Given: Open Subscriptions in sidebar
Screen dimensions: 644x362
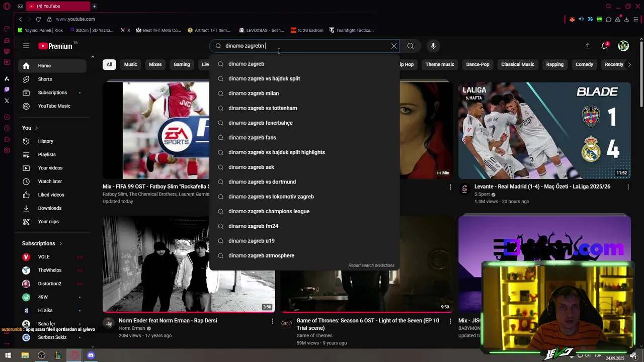Looking at the screenshot, I should 52,93.
